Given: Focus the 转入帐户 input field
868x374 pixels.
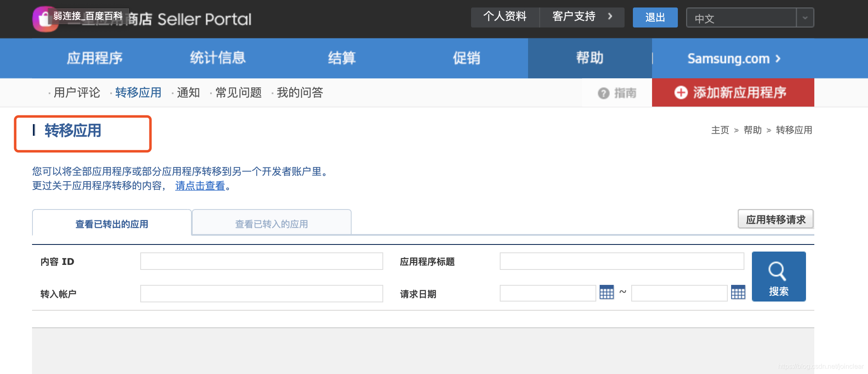Looking at the screenshot, I should [261, 294].
